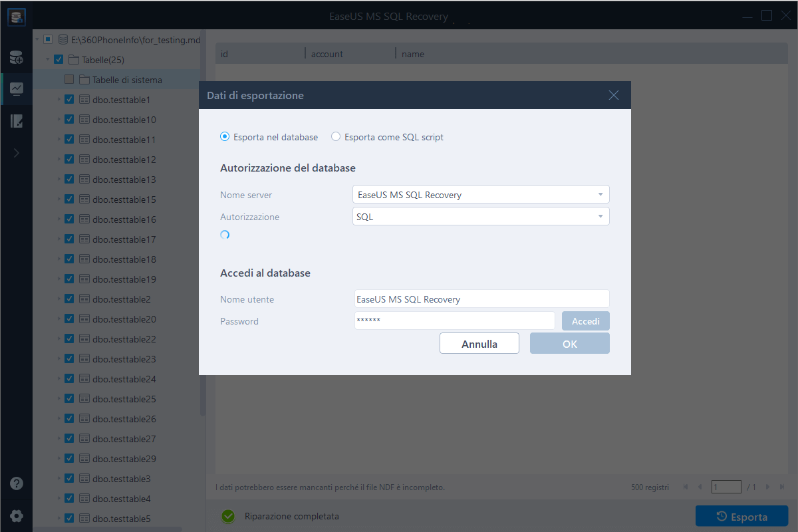798x532 pixels.
Task: Go to previous page of records
Action: click(x=700, y=487)
